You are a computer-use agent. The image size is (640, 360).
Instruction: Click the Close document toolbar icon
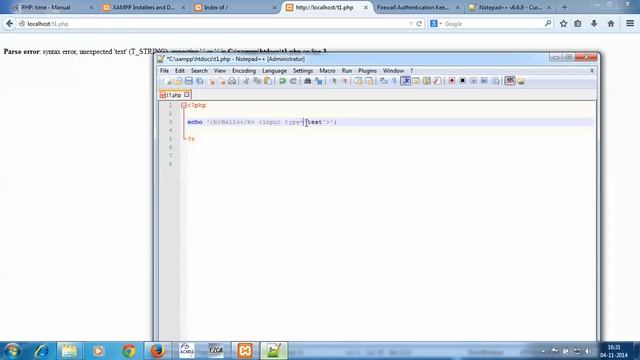click(211, 81)
